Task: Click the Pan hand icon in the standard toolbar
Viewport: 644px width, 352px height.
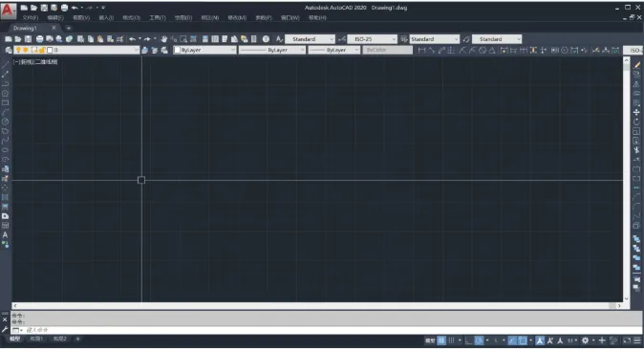Action: pyautogui.click(x=164, y=39)
